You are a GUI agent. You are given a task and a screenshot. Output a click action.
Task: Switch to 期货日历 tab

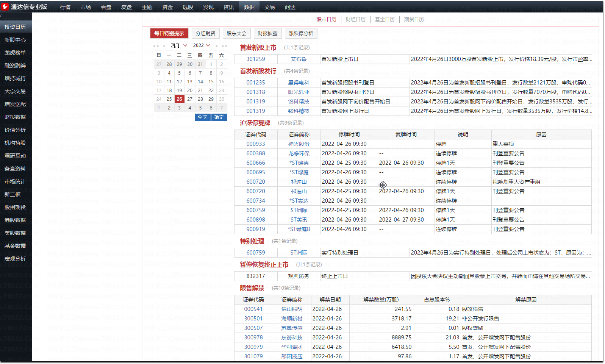coord(414,19)
